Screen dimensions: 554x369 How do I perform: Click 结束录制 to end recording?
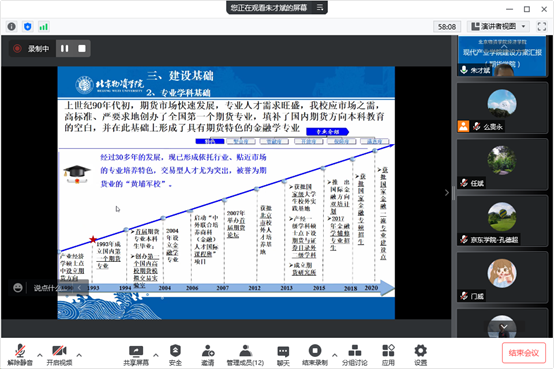[x=315, y=355]
